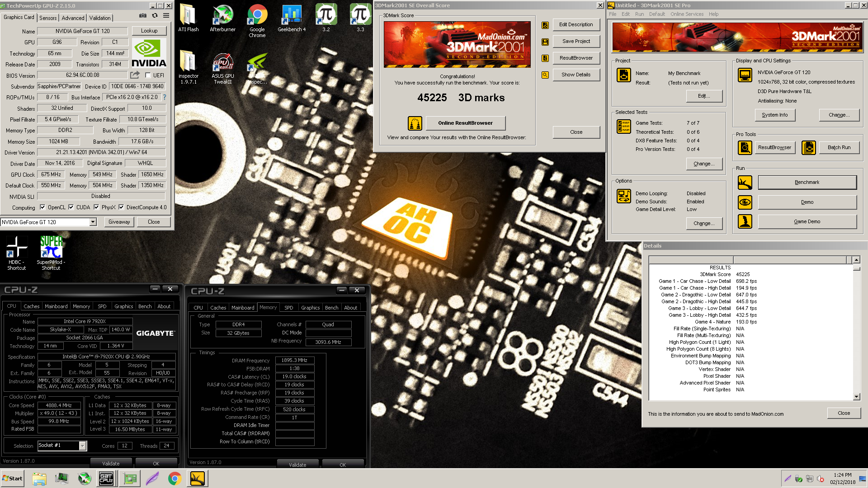The width and height of the screenshot is (868, 488).
Task: Click the Start button
Action: (13, 479)
